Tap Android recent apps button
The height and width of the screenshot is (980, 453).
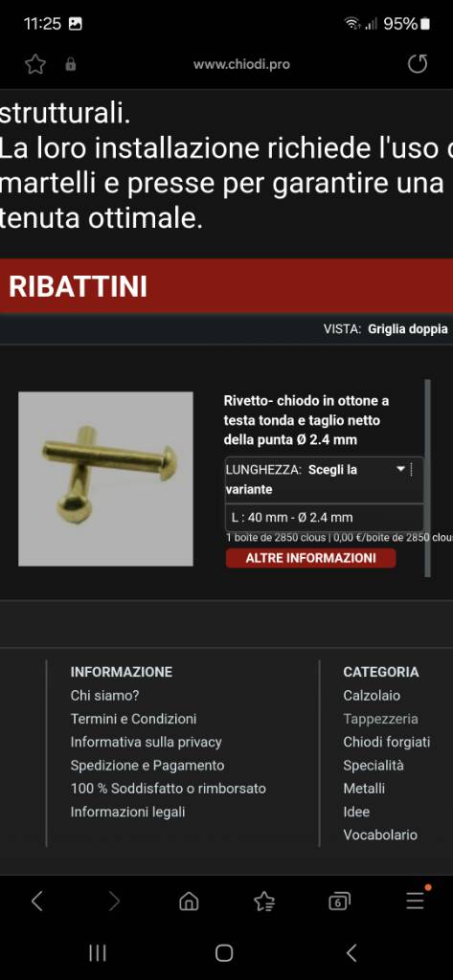coord(97,952)
